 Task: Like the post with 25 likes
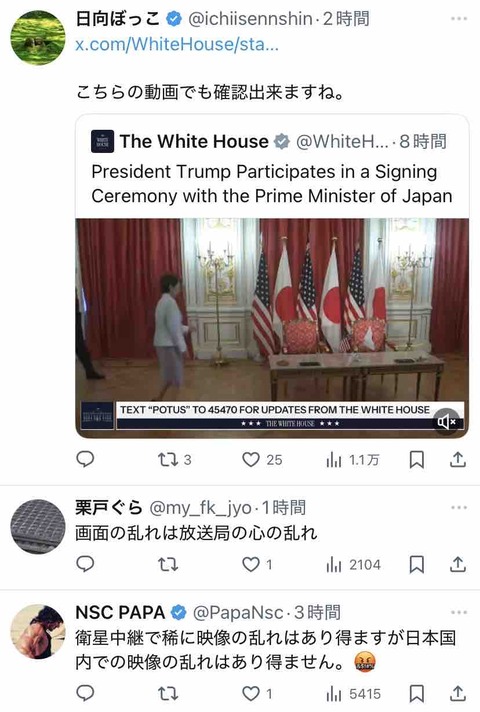[262, 460]
